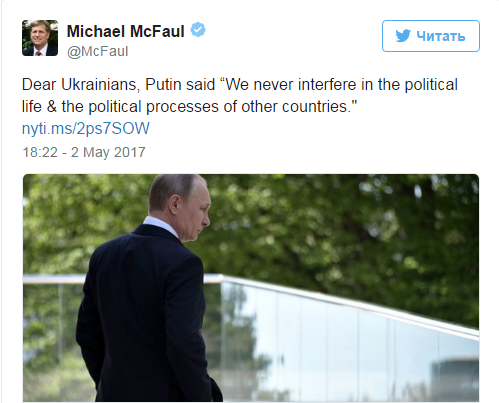
Task: Click the blue verified badge checkmark
Action: [x=198, y=30]
